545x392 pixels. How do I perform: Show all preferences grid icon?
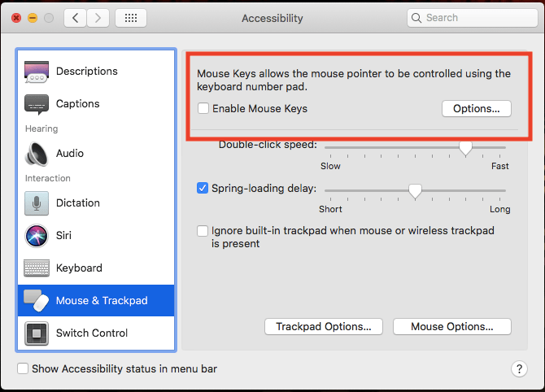click(x=131, y=17)
